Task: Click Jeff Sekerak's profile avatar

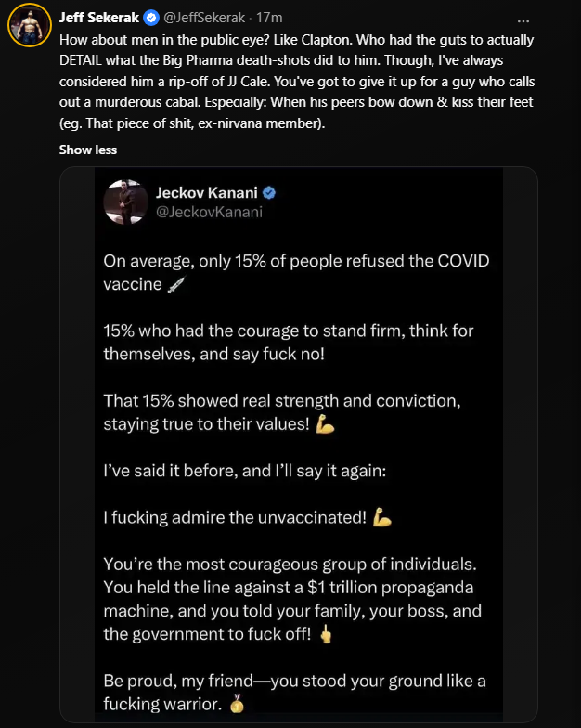Action: [x=30, y=24]
